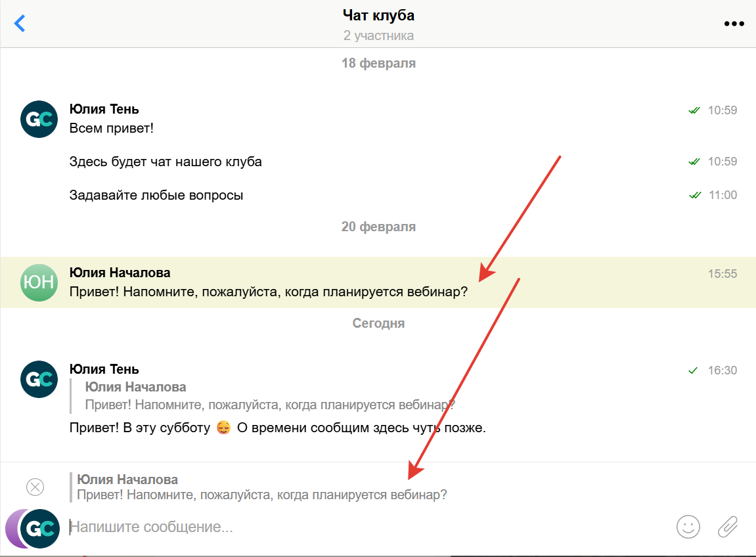Image resolution: width=756 pixels, height=557 pixels.
Task: Cancel the quoted reply with X icon
Action: [x=35, y=487]
